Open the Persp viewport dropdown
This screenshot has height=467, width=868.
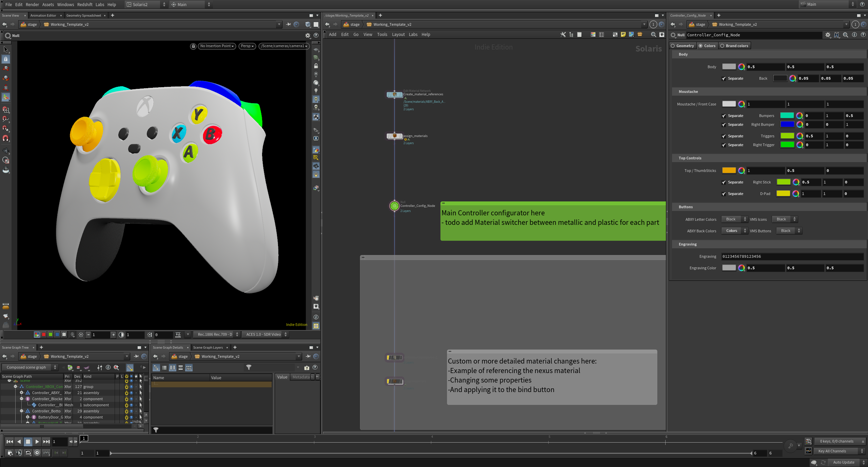pos(247,46)
